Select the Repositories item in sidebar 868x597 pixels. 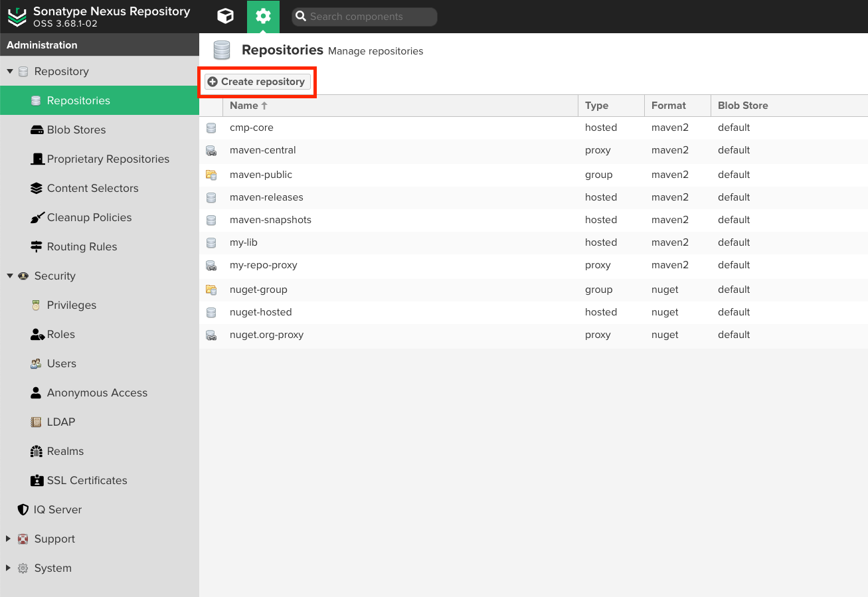[100, 101]
